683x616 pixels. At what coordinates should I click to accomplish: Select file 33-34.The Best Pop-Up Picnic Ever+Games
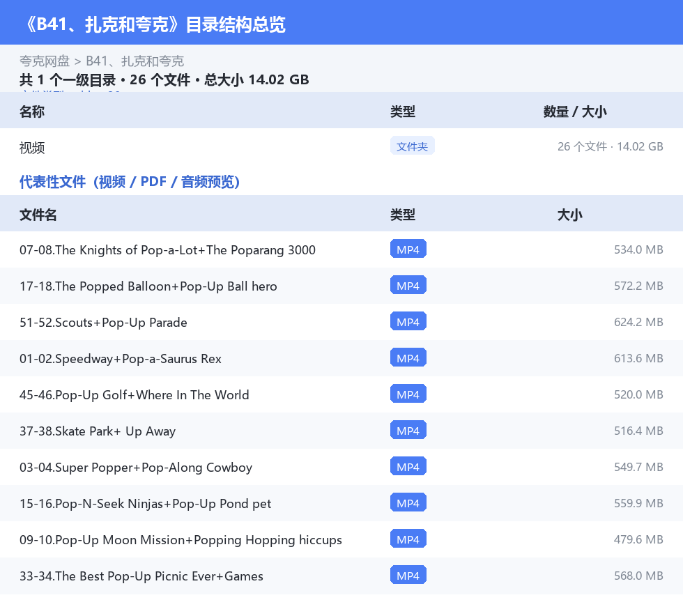141,576
